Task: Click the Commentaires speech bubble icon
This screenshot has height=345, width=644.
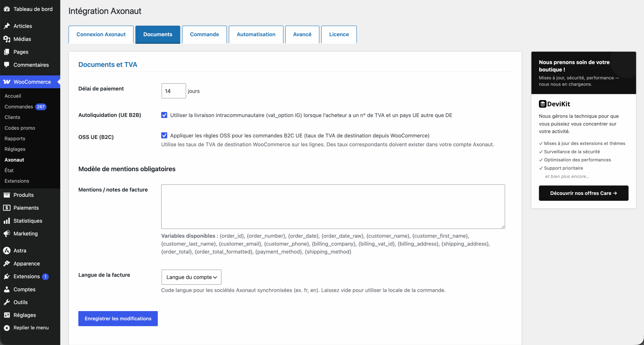Action: coord(7,65)
